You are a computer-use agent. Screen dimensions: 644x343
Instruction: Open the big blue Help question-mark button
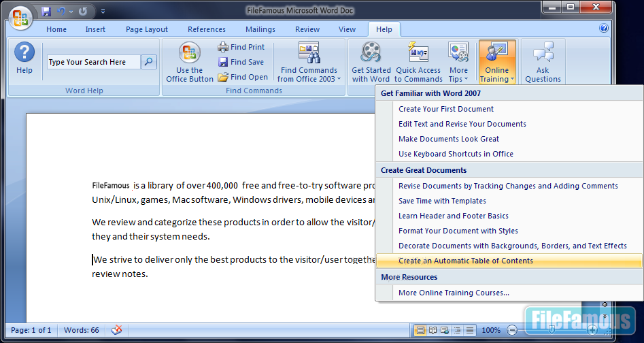[x=24, y=59]
